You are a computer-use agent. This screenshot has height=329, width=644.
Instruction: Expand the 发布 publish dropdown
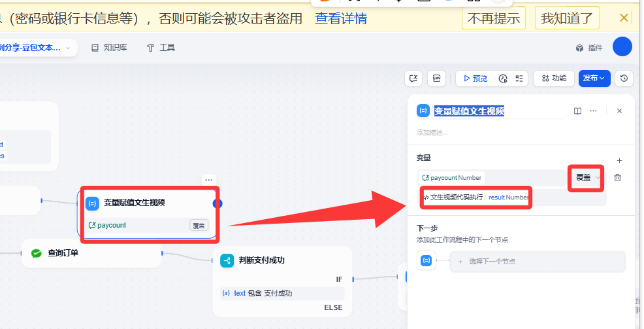coord(594,78)
